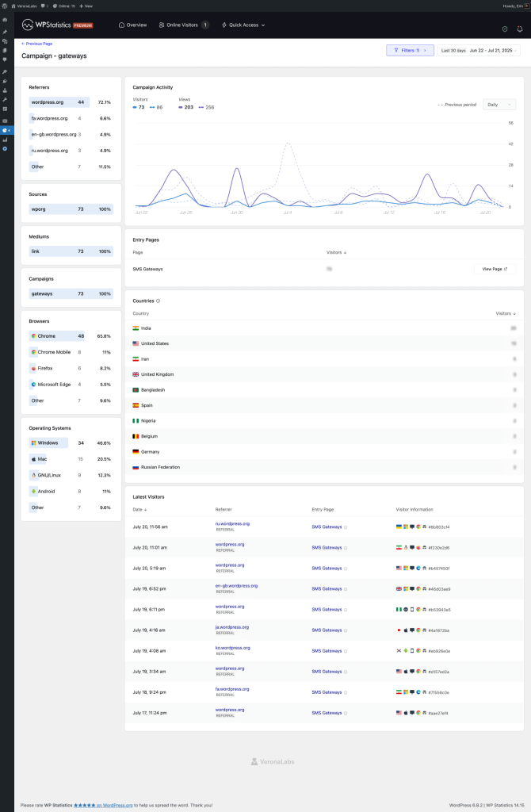This screenshot has width=531, height=812.
Task: Sort Latest Visitors by the Date column
Action: coord(139,510)
